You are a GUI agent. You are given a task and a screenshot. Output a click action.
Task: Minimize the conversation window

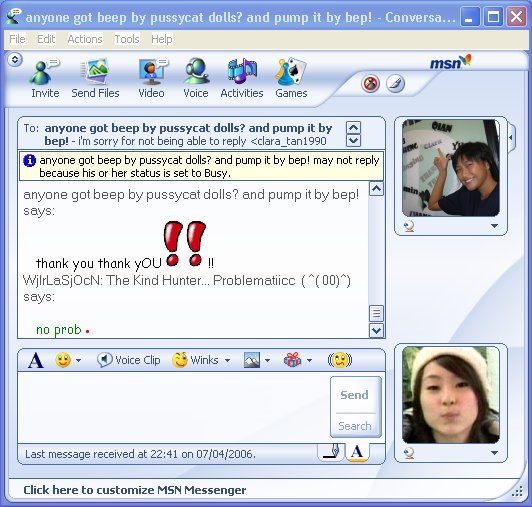click(x=470, y=16)
